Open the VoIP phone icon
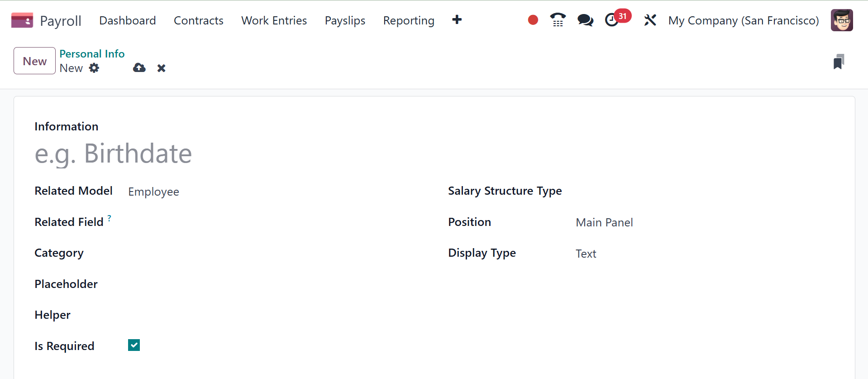 558,20
